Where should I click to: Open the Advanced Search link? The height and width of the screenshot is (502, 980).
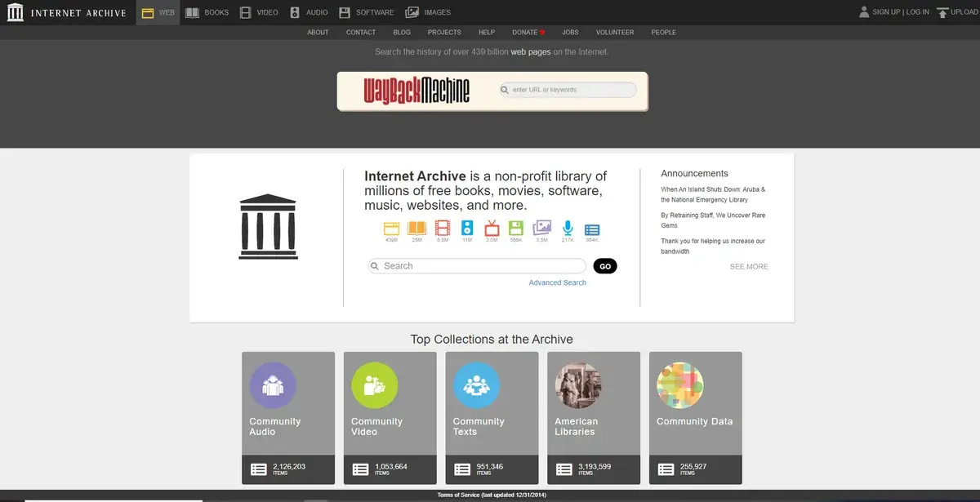(558, 282)
